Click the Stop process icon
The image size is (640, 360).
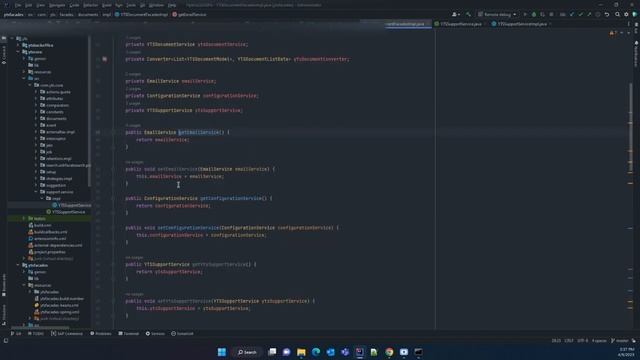(551, 14)
